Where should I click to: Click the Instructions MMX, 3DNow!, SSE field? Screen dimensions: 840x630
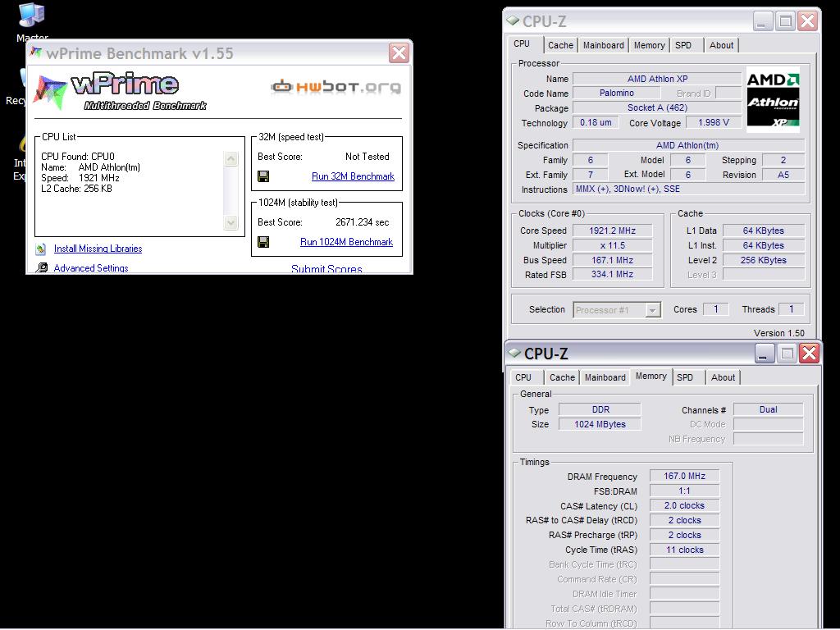688,189
